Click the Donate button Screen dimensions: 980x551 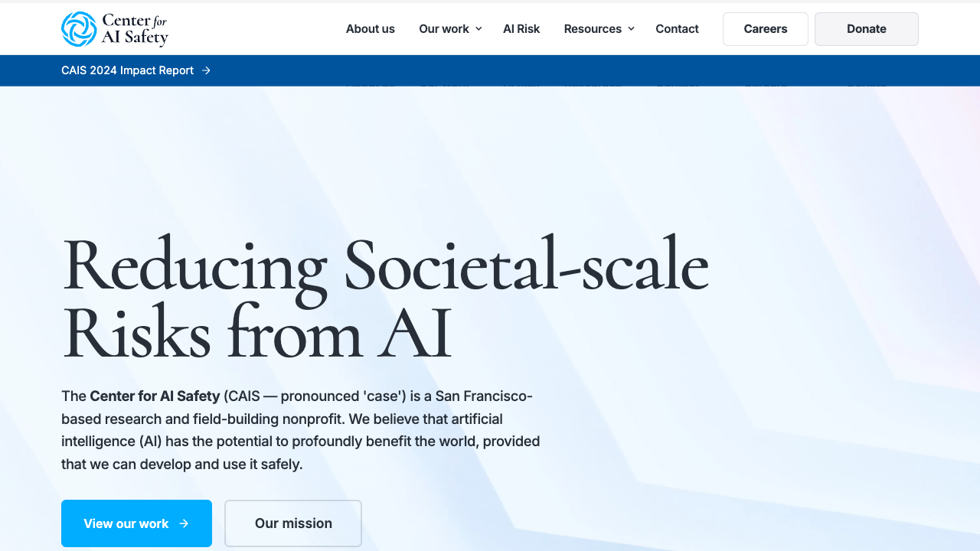click(x=866, y=28)
